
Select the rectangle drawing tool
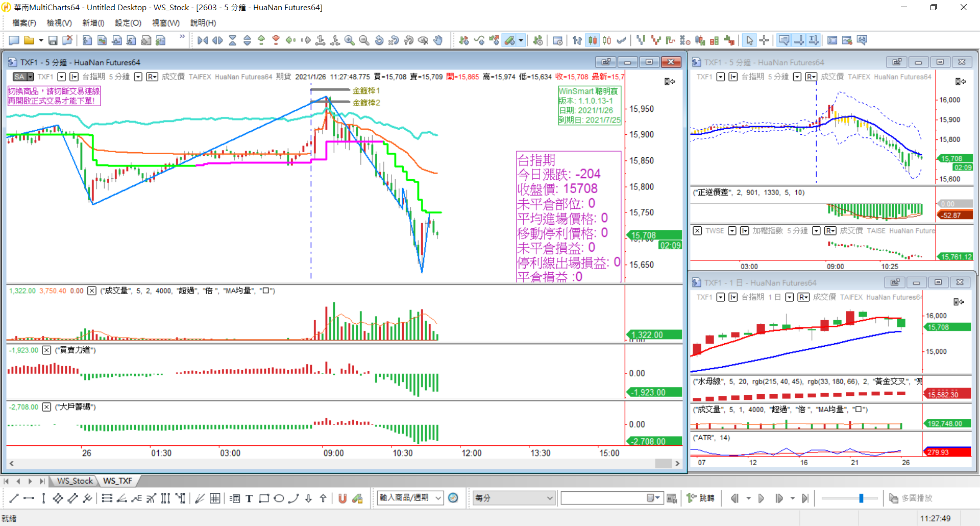click(x=264, y=498)
